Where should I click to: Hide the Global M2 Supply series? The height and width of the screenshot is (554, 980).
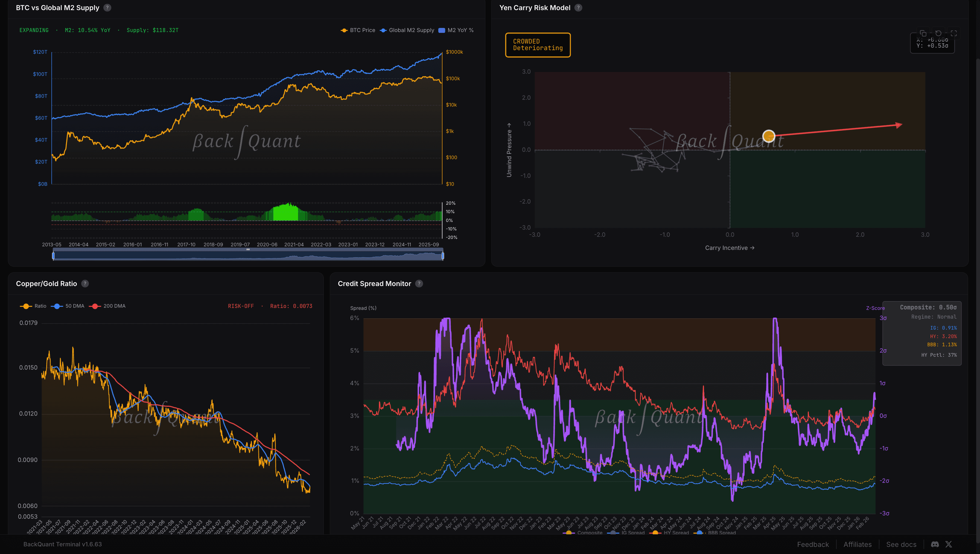pos(407,30)
